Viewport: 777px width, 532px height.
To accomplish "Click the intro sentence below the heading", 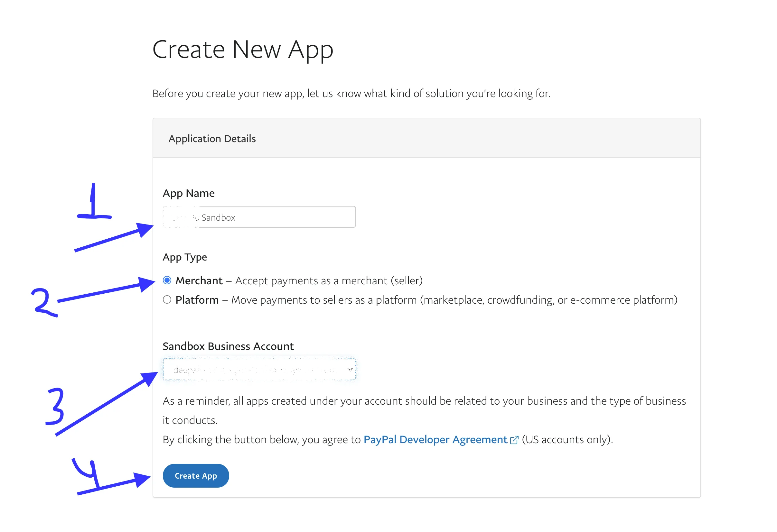I will [351, 94].
